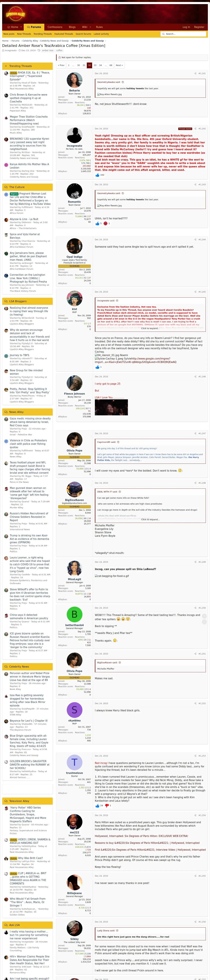Share post #1,243 via share icon
Viewport: 210px width, 980px height.
point(195,185)
